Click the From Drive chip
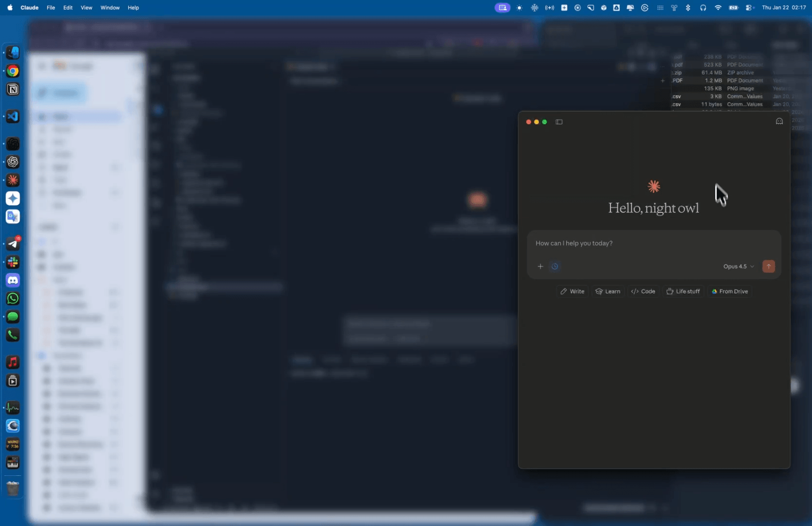The image size is (812, 526). point(729,291)
